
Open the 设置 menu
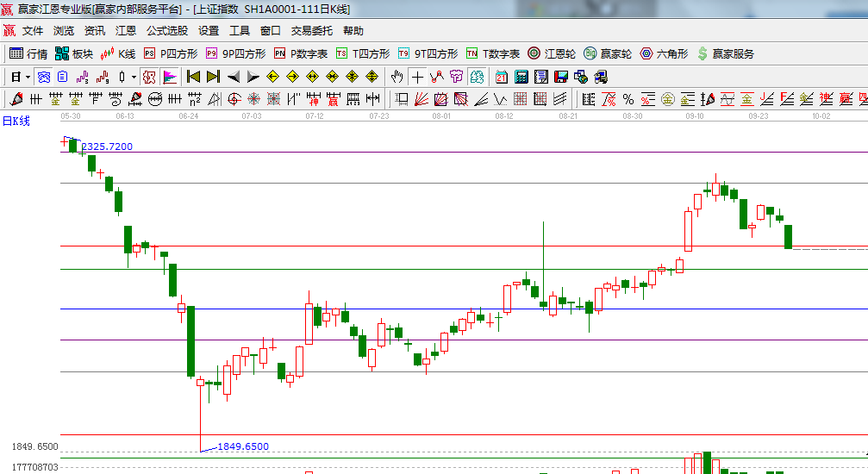click(x=209, y=30)
